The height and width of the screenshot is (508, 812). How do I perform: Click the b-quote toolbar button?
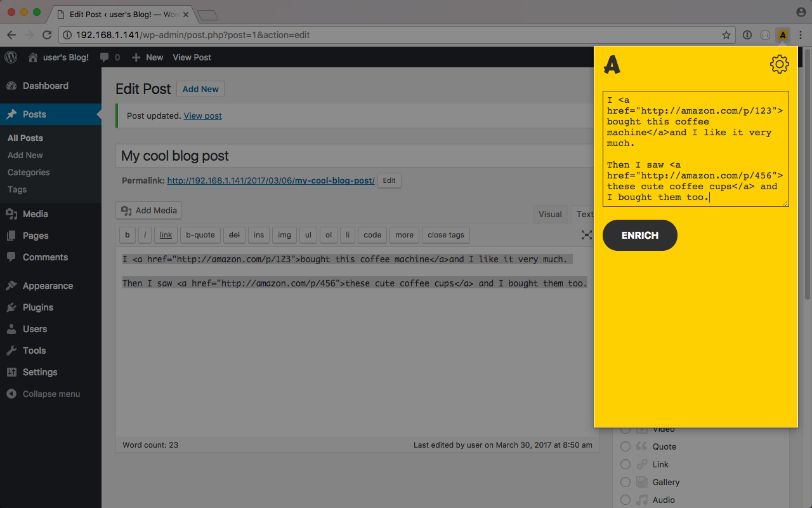[x=200, y=235]
